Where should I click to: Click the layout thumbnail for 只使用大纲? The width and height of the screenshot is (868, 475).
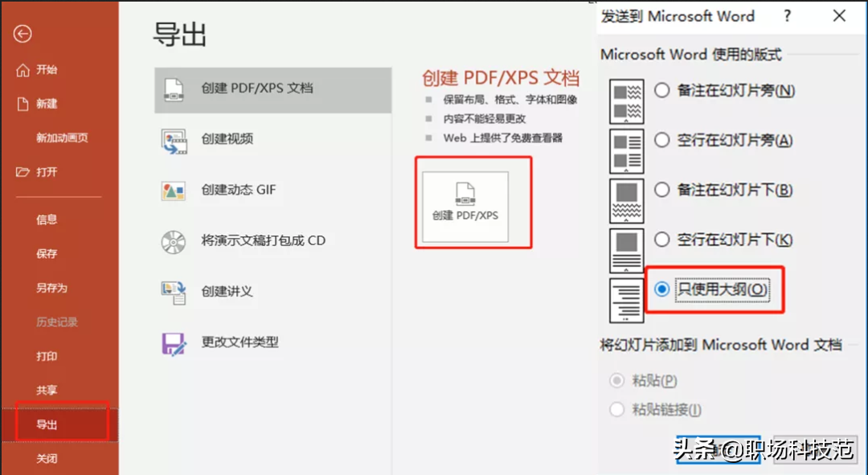click(627, 301)
